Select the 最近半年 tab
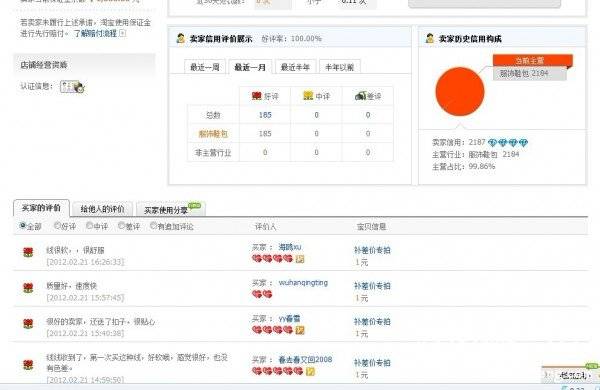This screenshot has height=390, width=600. click(295, 67)
